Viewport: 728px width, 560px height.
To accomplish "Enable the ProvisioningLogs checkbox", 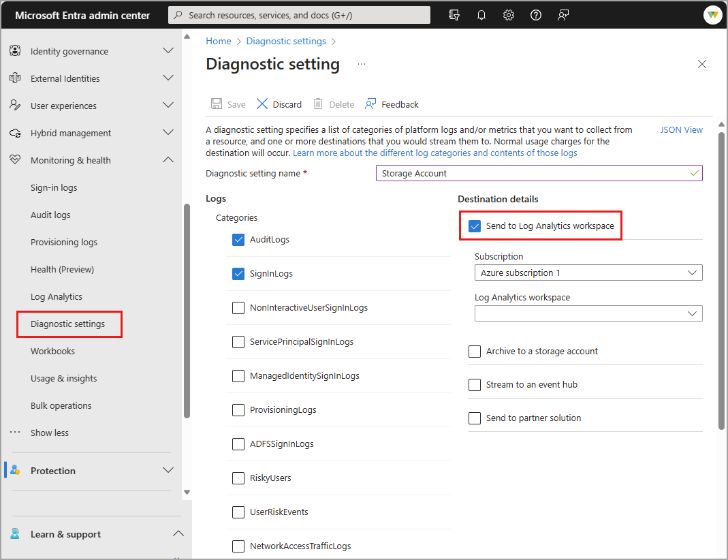I will pyautogui.click(x=238, y=409).
